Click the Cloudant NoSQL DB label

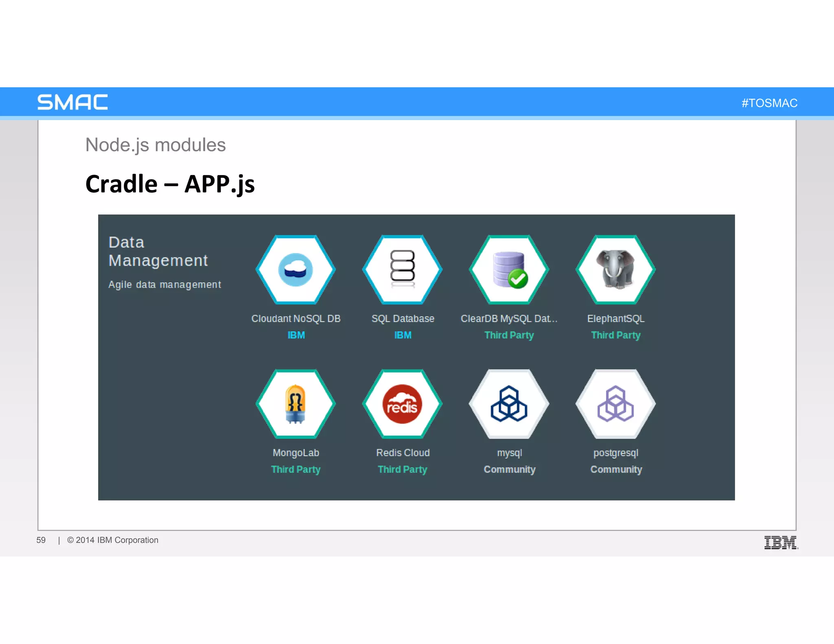[296, 319]
